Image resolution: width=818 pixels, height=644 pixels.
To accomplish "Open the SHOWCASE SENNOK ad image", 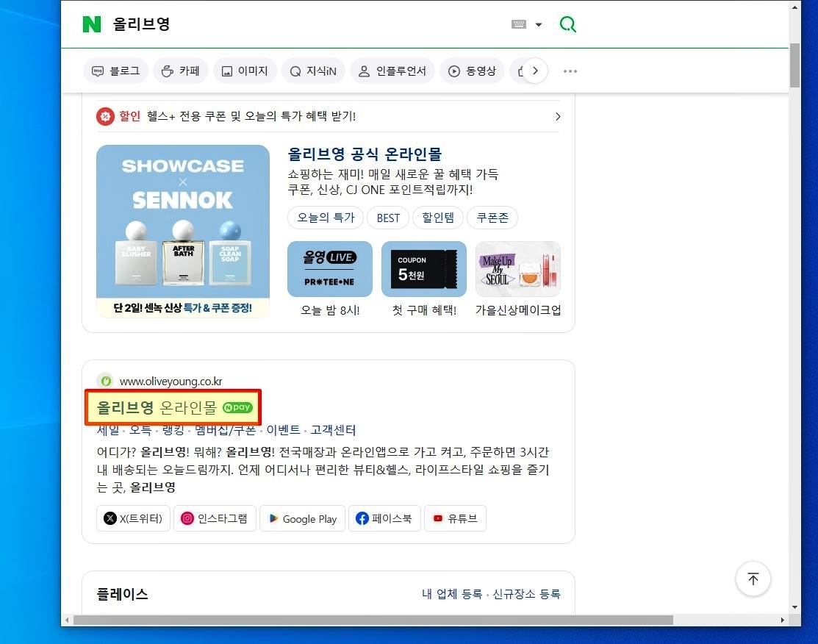I will click(183, 231).
